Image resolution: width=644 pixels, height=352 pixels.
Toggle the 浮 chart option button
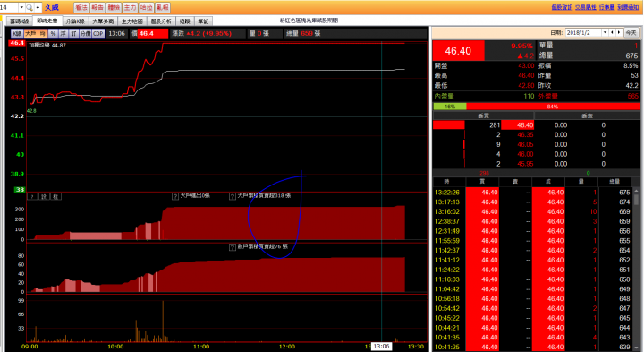coord(64,34)
